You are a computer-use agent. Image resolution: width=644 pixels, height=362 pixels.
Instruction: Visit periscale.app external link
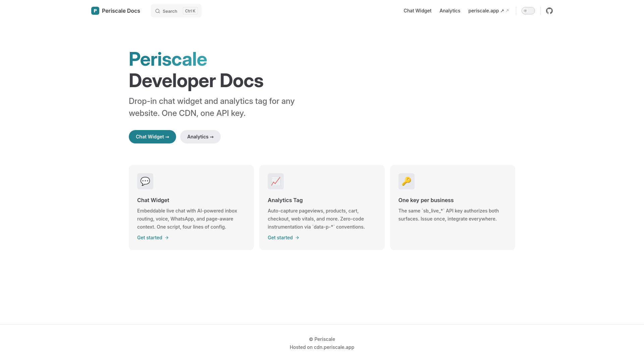pos(489,11)
